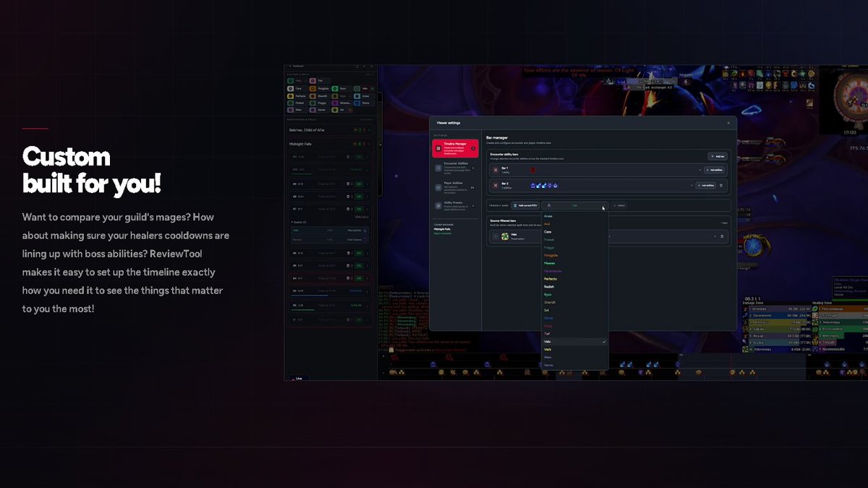Select Perfecto player chip in sidebar

coord(298,95)
